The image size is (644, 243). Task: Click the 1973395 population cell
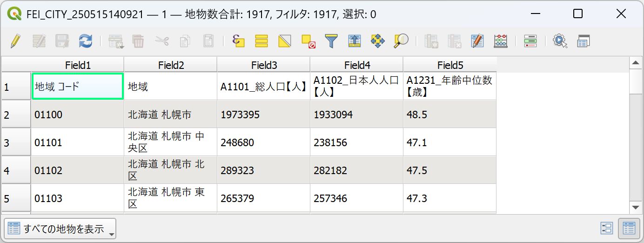coord(264,114)
